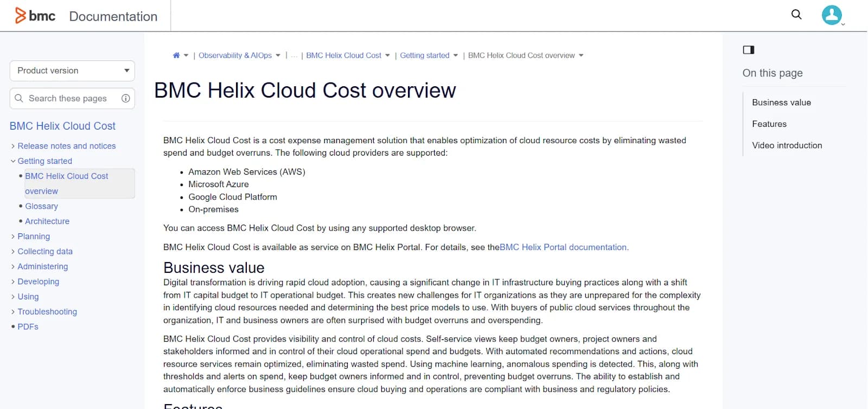Expand BMC Helix Cloud Cost overview breadcrumb arrow
Viewport: 868px width, 409px height.
pyautogui.click(x=581, y=55)
